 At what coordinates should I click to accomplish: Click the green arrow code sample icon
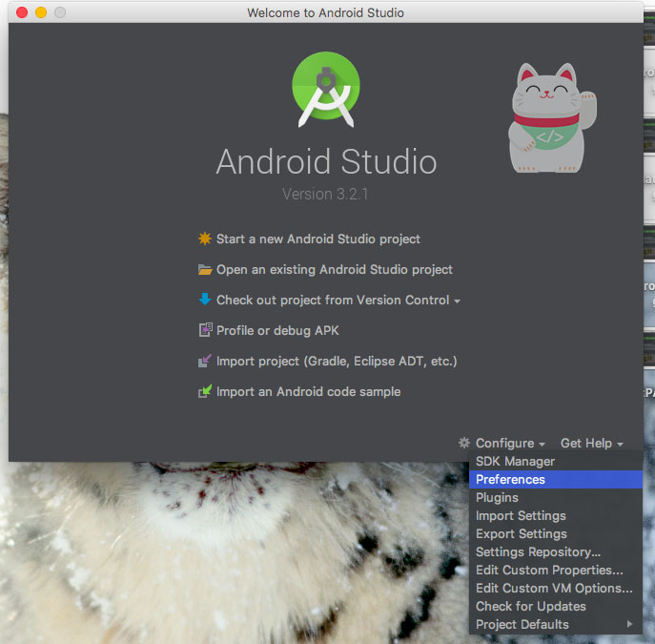[x=205, y=391]
